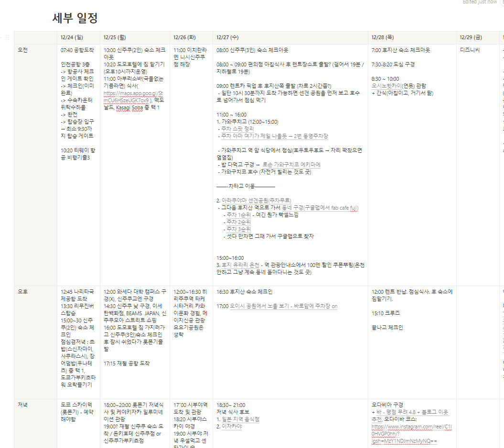Open the 일본 지역 음식점 link
The width and height of the screenshot is (504, 448).
[240, 419]
